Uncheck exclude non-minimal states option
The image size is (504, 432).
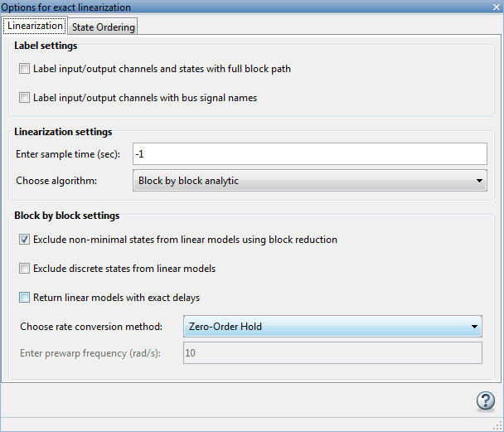pyautogui.click(x=25, y=240)
